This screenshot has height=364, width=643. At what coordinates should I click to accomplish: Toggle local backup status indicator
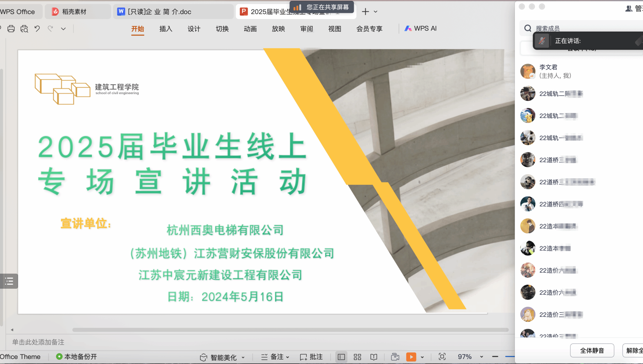click(76, 356)
